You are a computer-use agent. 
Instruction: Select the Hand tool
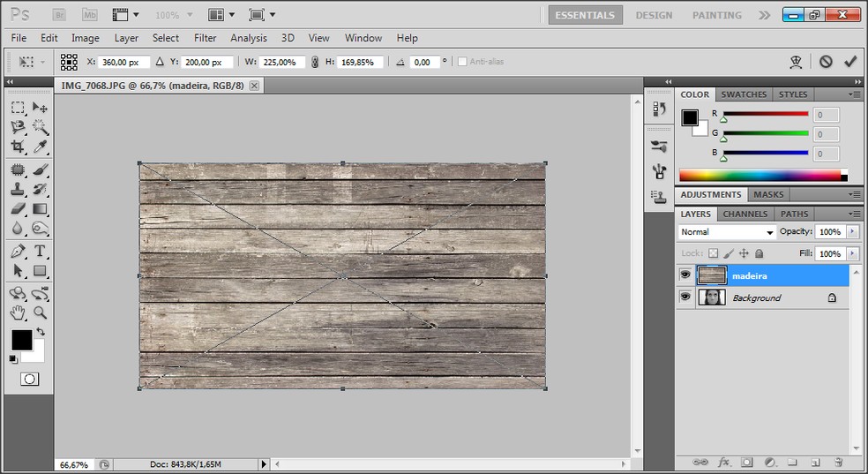pos(18,312)
